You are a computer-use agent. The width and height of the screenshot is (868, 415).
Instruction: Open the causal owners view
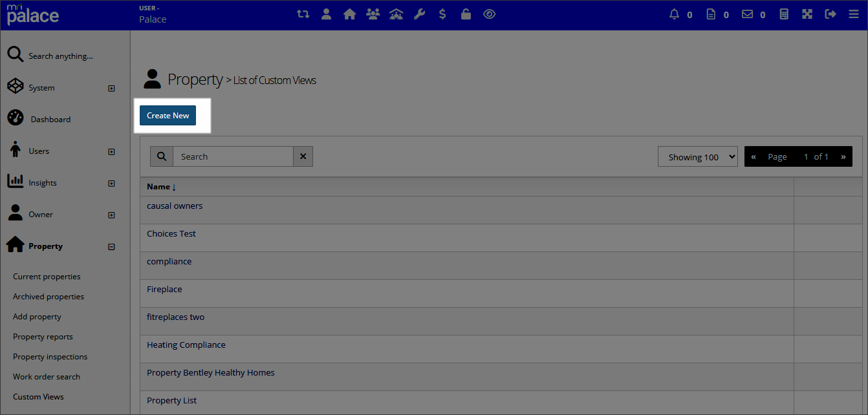click(175, 206)
